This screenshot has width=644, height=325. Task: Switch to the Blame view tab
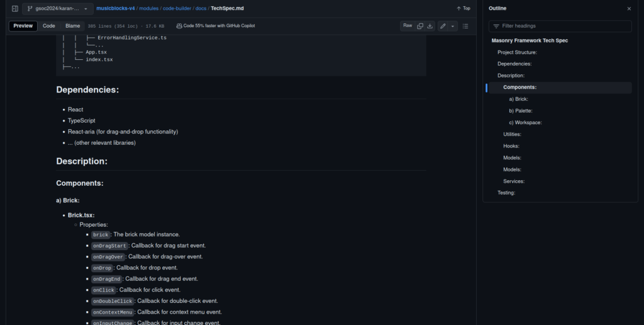point(73,26)
